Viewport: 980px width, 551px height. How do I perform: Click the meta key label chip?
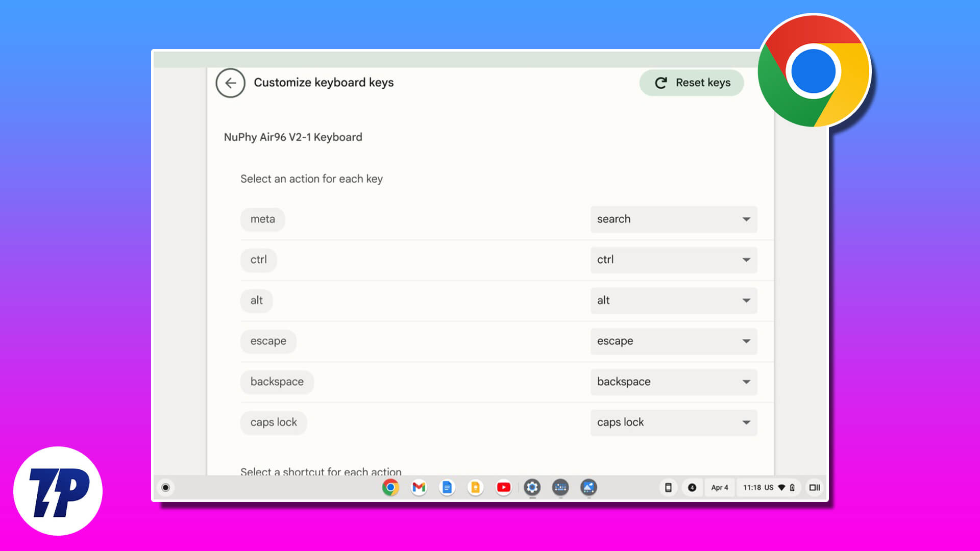coord(262,219)
